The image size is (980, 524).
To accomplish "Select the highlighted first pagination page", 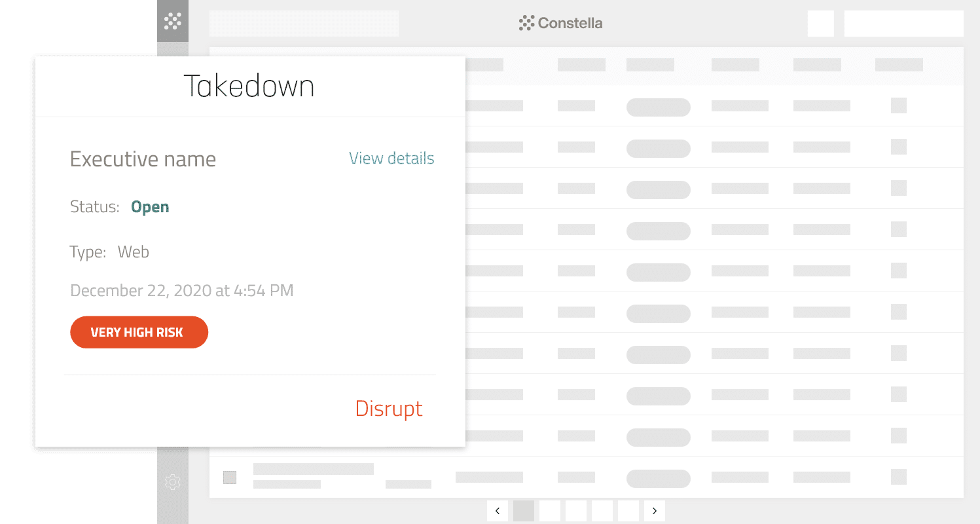I will pos(524,511).
